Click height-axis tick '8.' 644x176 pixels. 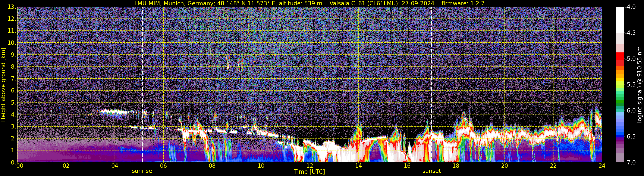point(13,66)
